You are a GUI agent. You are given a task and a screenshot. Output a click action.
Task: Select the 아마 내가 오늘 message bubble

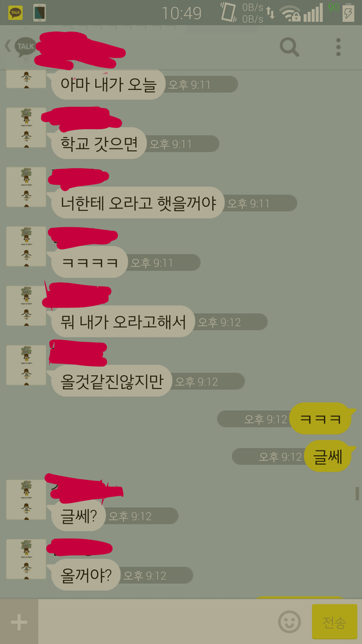[107, 85]
